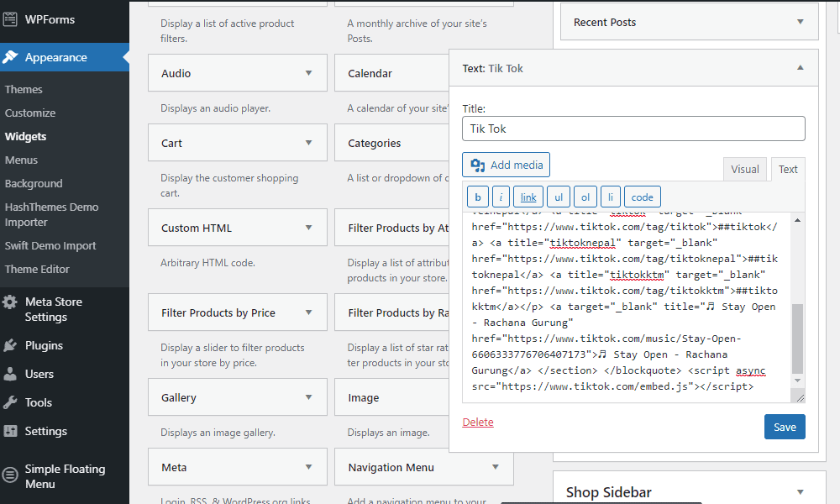
Task: Expand the Gallery widget dropdown
Action: click(308, 396)
